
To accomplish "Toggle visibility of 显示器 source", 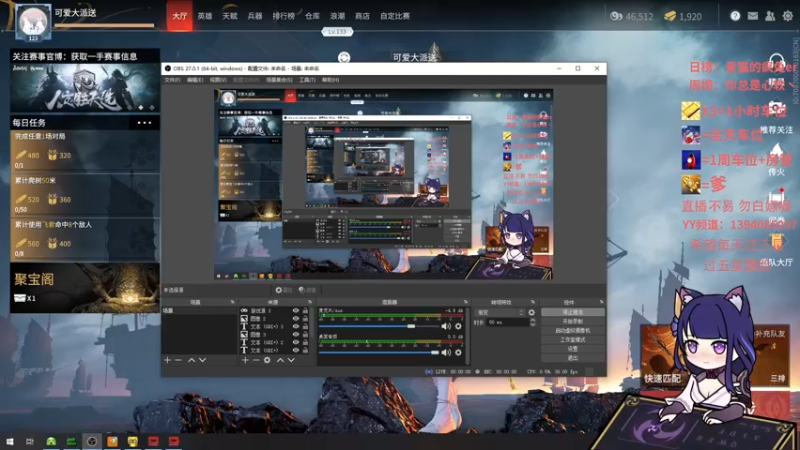I will [x=295, y=310].
